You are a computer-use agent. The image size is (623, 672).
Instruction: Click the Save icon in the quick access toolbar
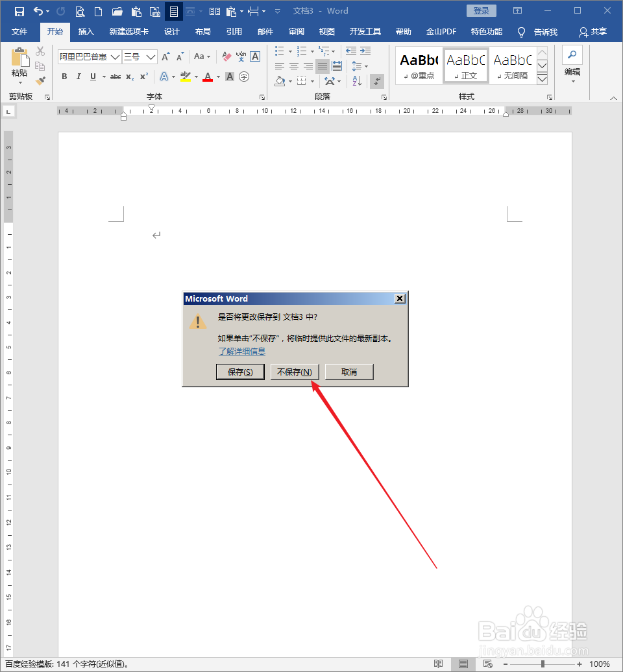coord(19,11)
